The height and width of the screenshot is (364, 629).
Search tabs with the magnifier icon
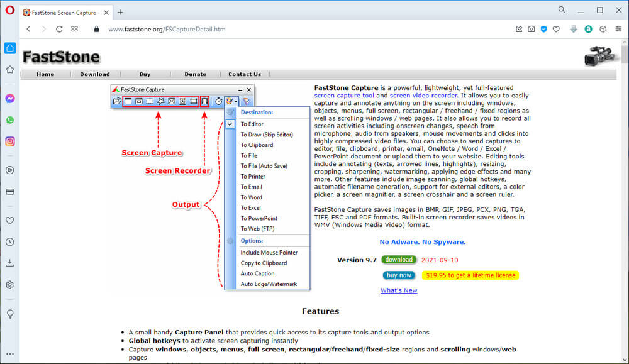[x=562, y=10]
